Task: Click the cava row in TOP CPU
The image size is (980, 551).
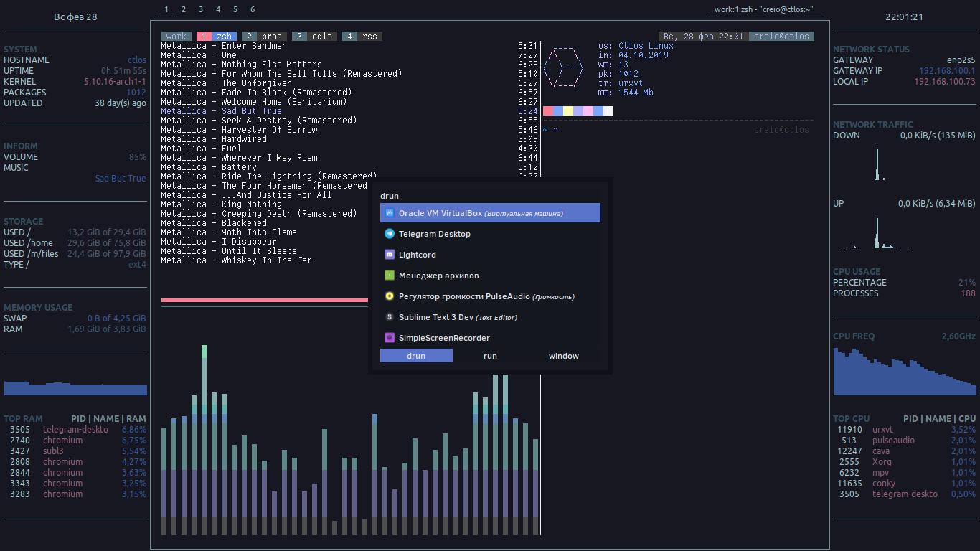Action: 905,451
